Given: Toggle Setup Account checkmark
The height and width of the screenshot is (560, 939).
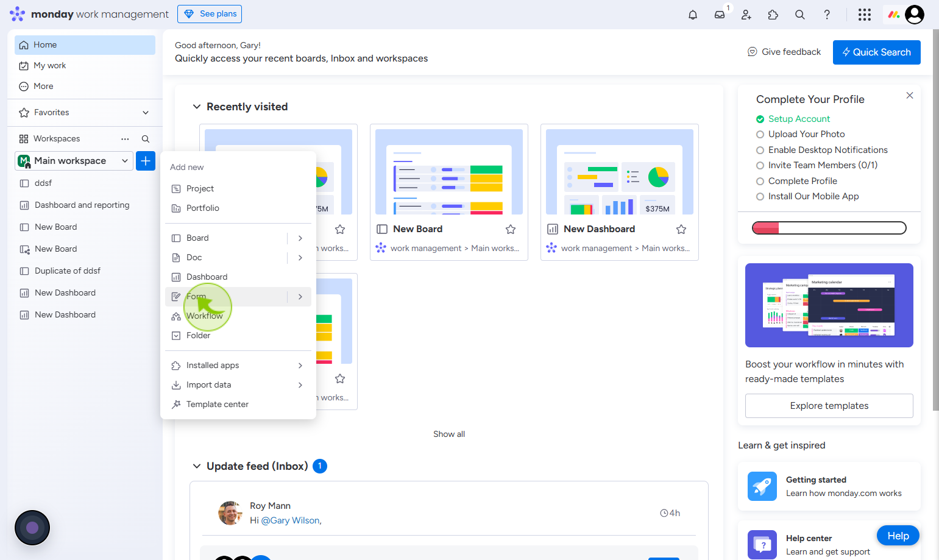Looking at the screenshot, I should click(760, 119).
